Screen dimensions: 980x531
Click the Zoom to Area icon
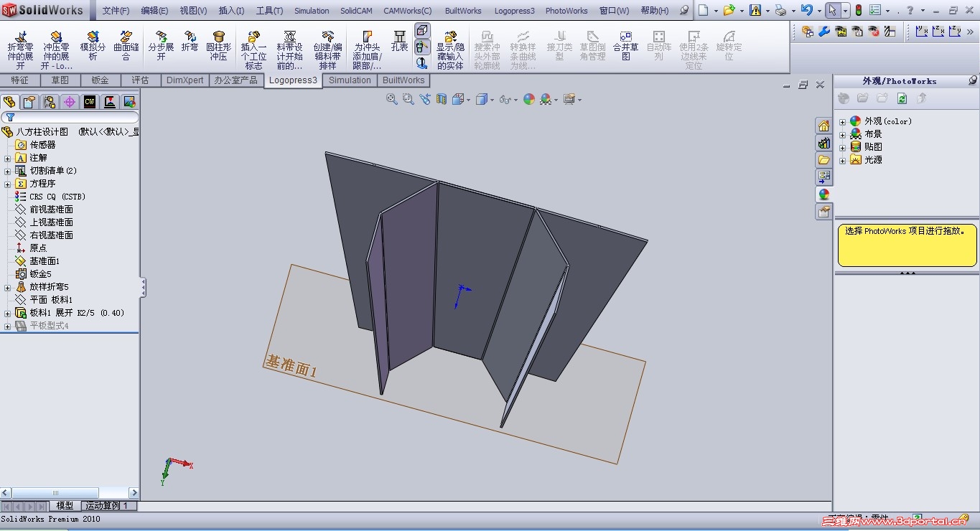tap(409, 99)
